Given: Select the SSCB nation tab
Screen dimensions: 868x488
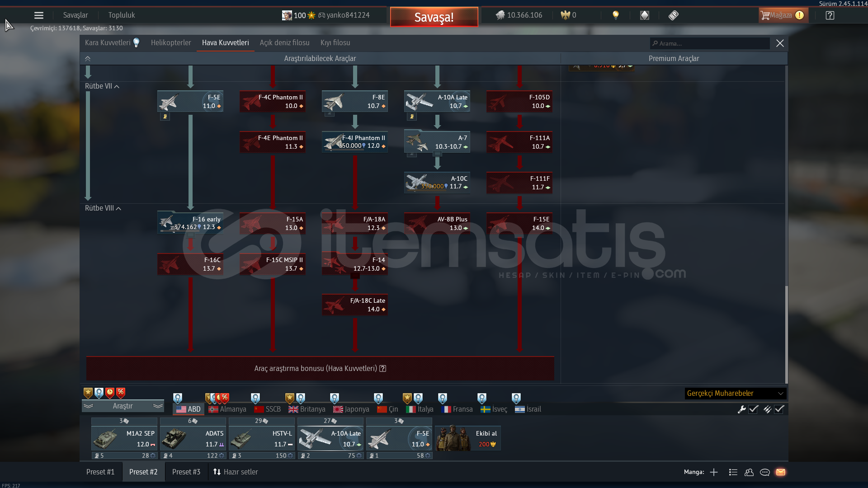Looking at the screenshot, I should [268, 409].
